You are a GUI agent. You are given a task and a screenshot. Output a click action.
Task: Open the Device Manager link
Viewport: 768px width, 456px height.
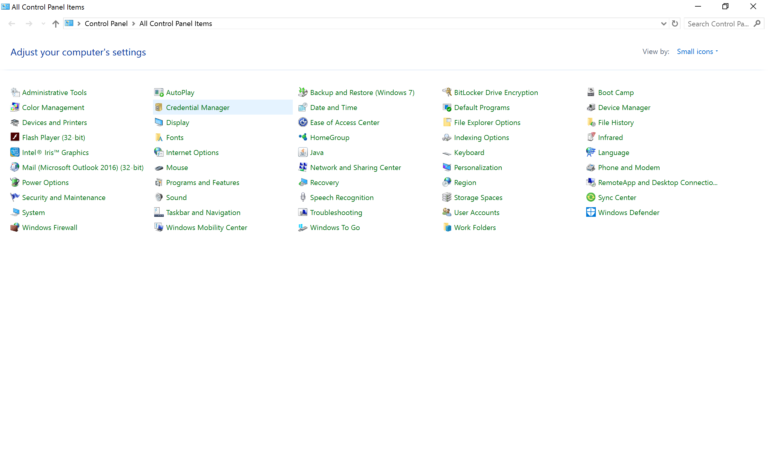pyautogui.click(x=624, y=107)
